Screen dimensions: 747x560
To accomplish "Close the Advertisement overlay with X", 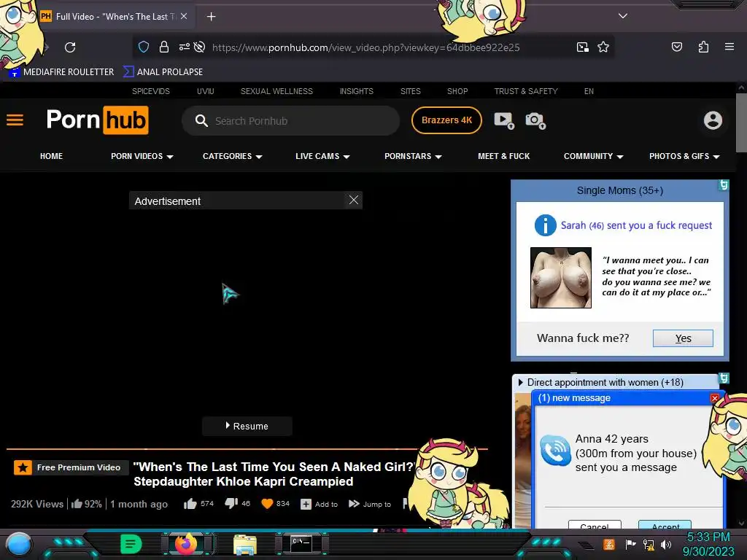I will click(x=354, y=200).
